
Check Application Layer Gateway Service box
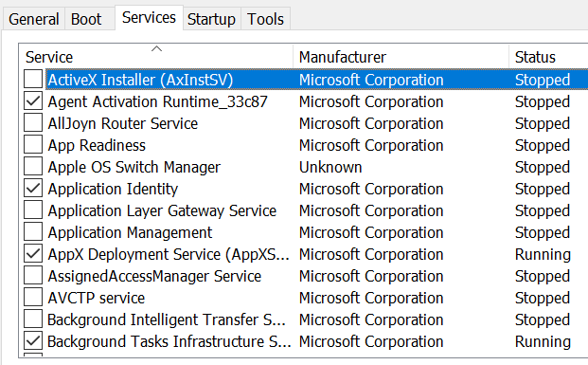(x=33, y=210)
